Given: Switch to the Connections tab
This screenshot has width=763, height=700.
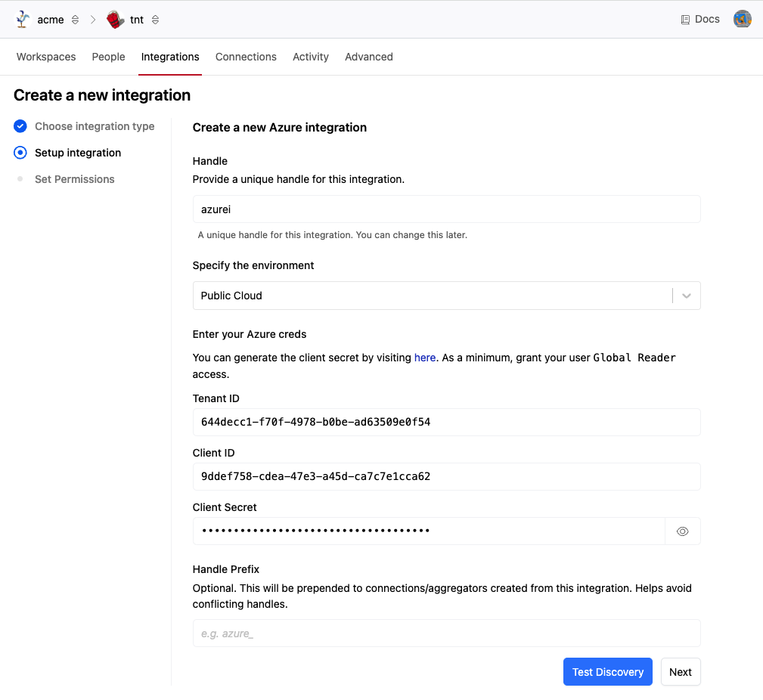Looking at the screenshot, I should pyautogui.click(x=246, y=57).
